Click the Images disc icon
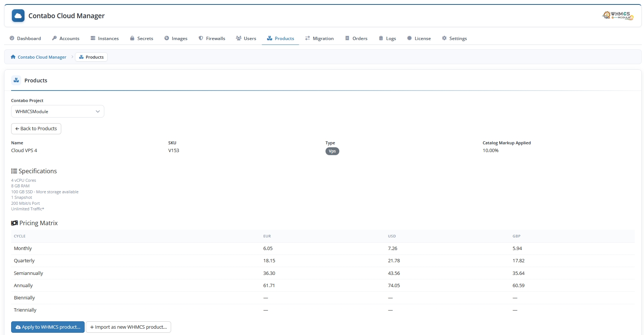 (167, 38)
